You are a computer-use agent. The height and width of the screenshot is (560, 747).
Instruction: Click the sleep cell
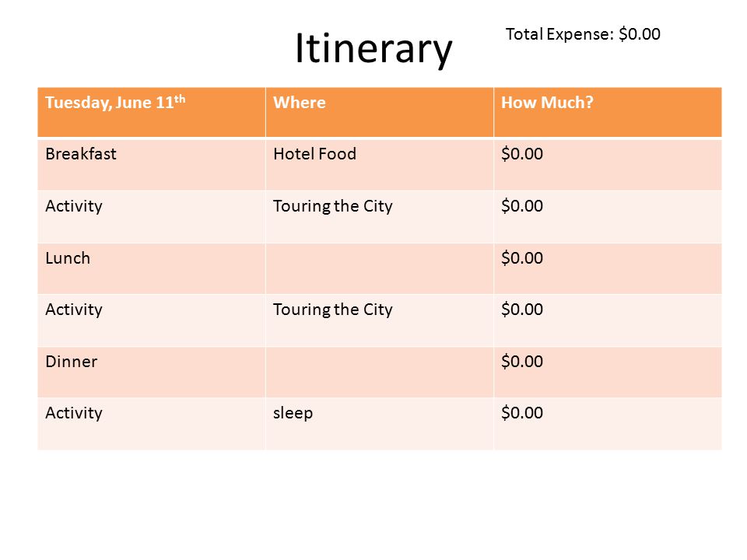coord(379,424)
